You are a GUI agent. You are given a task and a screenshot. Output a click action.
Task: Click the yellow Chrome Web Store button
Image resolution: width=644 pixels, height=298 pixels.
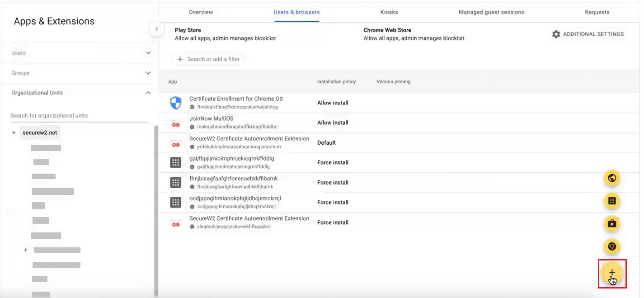(612, 246)
